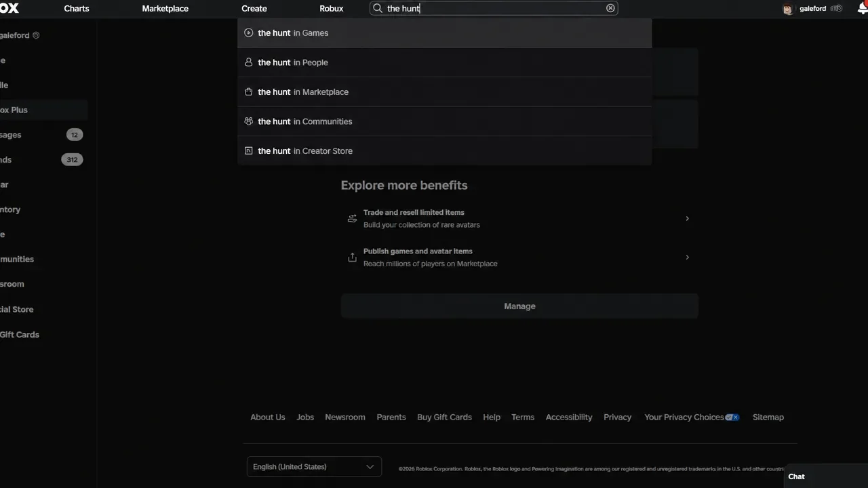
Task: Open the Gift Cards sidebar item
Action: [x=20, y=334]
